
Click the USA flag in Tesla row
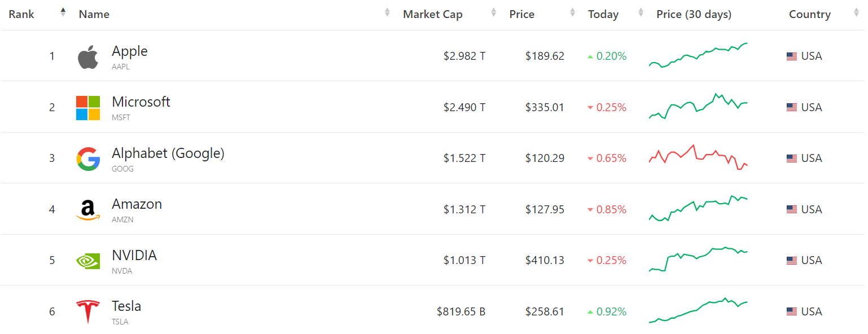[x=792, y=312]
